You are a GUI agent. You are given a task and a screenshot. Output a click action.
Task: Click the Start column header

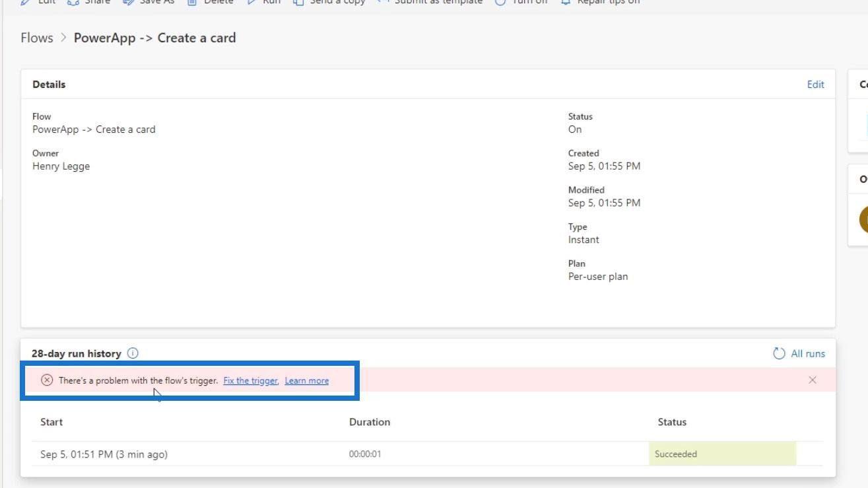click(x=51, y=422)
